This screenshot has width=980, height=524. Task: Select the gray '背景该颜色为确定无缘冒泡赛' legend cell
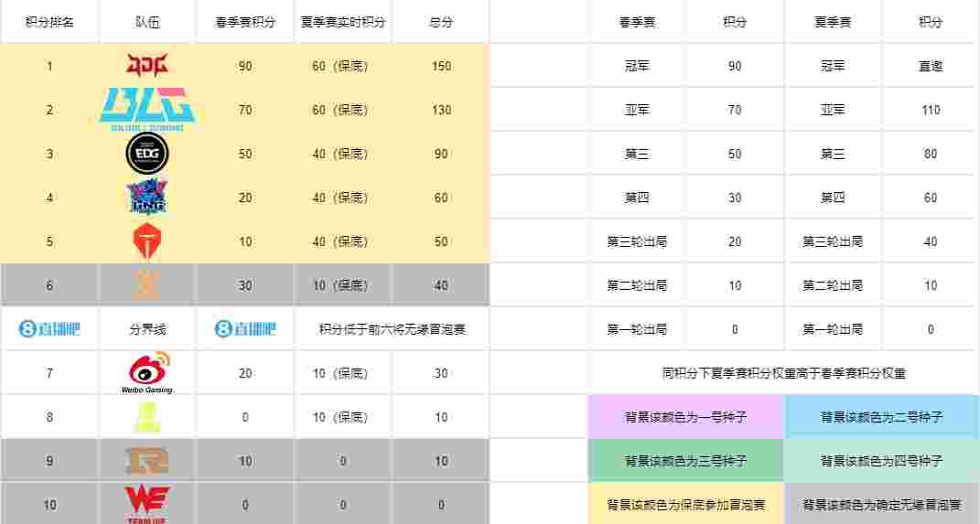click(x=881, y=504)
